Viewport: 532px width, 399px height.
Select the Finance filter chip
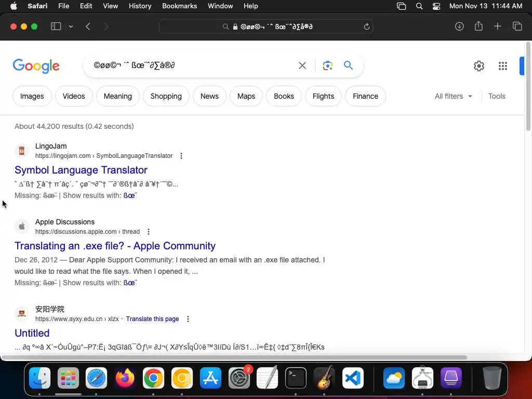pyautogui.click(x=365, y=96)
